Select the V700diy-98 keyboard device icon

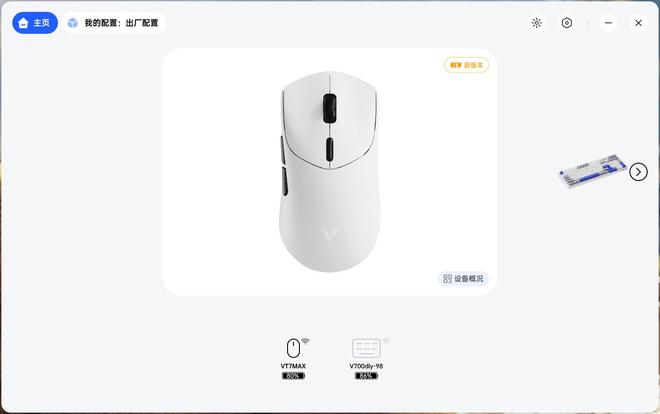click(x=366, y=348)
